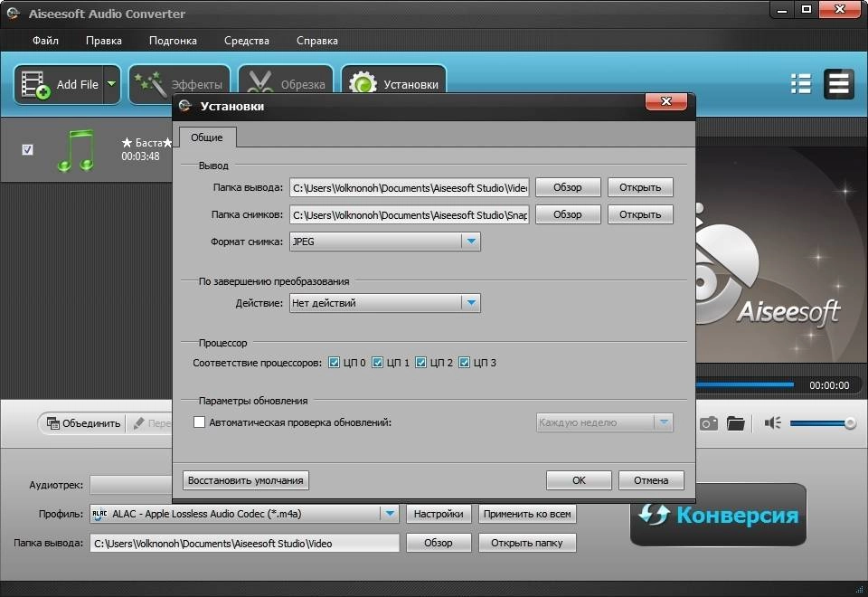Click Открыть папку button
868x597 pixels.
527,543
